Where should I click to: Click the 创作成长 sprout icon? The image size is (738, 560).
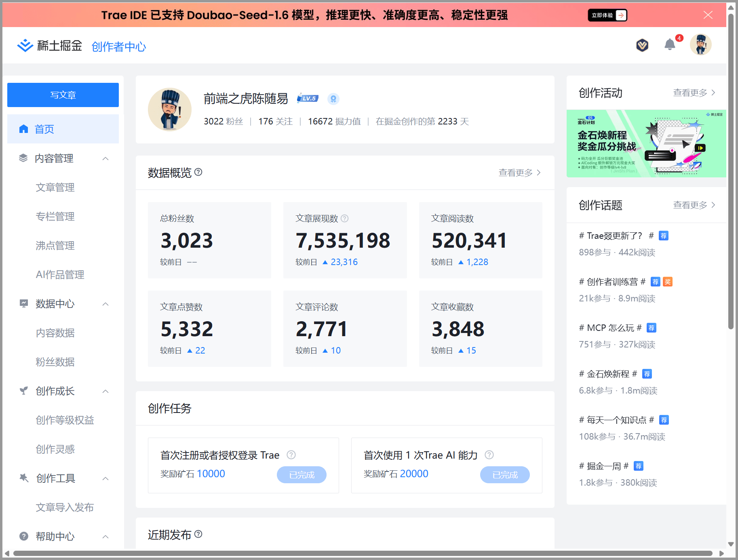[x=24, y=391]
